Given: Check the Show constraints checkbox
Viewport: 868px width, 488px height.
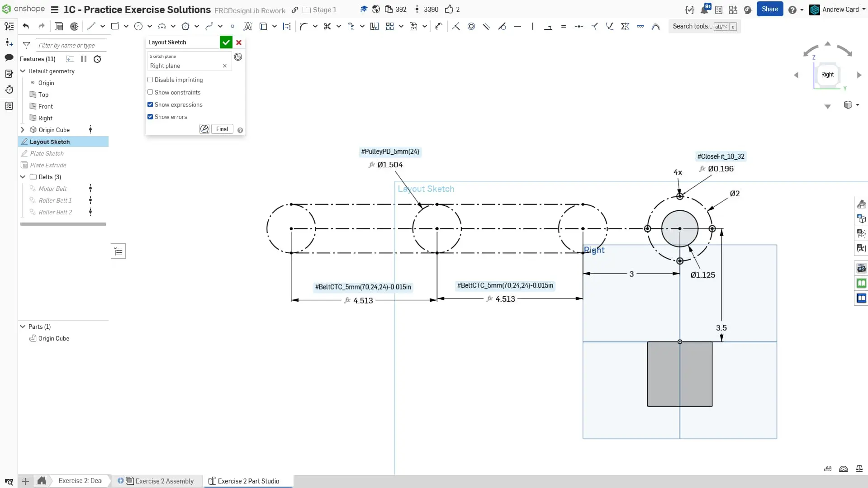Looking at the screenshot, I should (x=150, y=92).
